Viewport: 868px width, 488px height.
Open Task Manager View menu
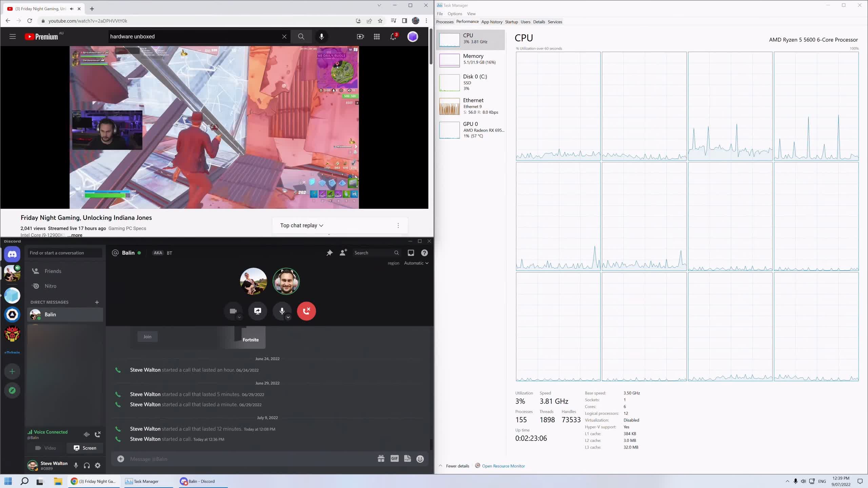click(471, 14)
